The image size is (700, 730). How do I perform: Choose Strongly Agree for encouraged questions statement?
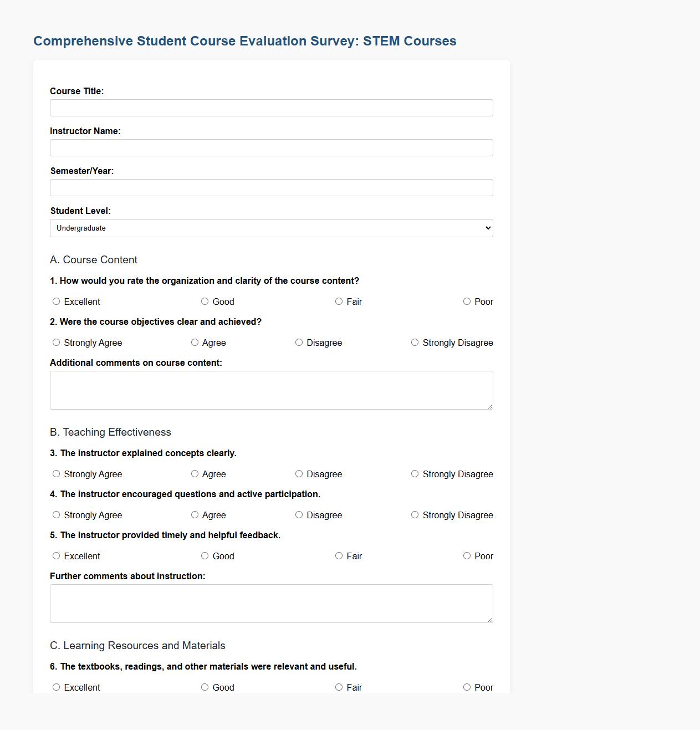[56, 514]
